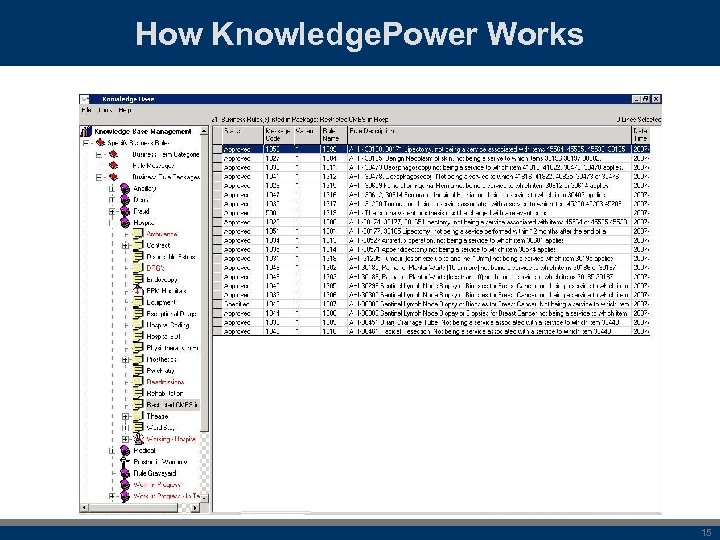Expand the Working - Hospital node
Viewport: 720px width, 540px height.
click(x=125, y=439)
